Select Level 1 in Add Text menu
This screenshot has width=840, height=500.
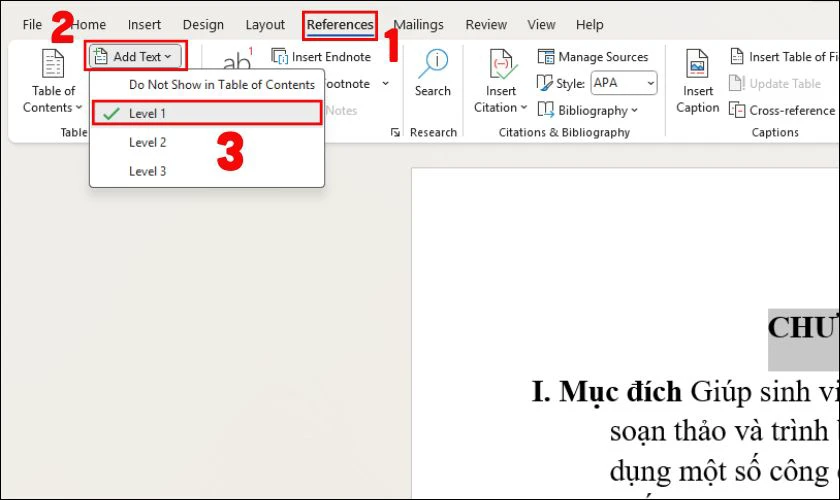(x=207, y=113)
